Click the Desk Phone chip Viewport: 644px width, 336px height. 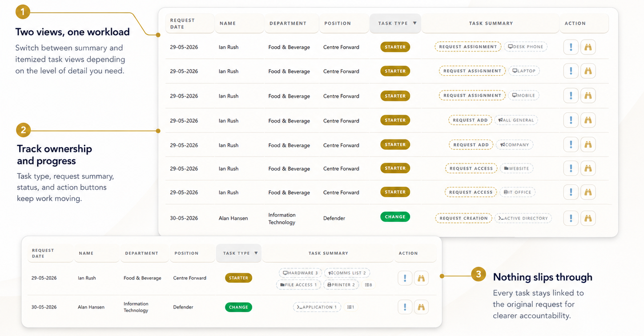tap(526, 47)
